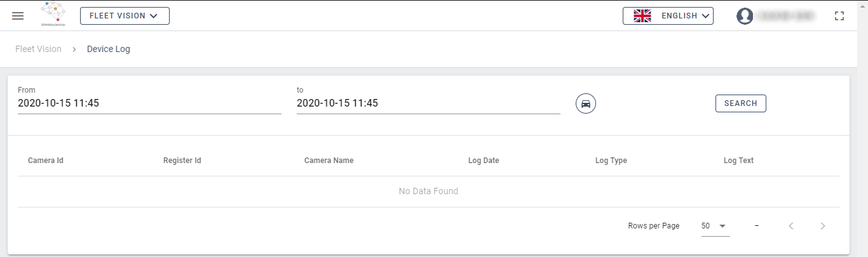Open the hamburger navigation menu
Viewport: 868px width, 257px height.
(18, 16)
